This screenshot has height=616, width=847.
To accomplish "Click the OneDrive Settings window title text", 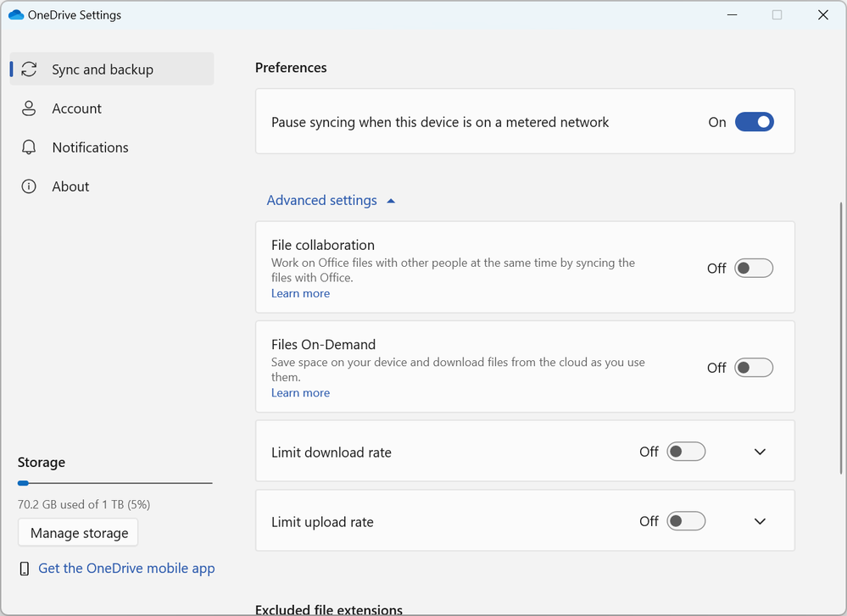I will pos(75,14).
